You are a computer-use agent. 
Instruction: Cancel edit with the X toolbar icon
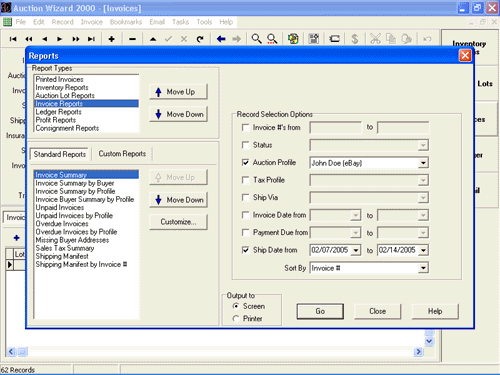tap(184, 39)
